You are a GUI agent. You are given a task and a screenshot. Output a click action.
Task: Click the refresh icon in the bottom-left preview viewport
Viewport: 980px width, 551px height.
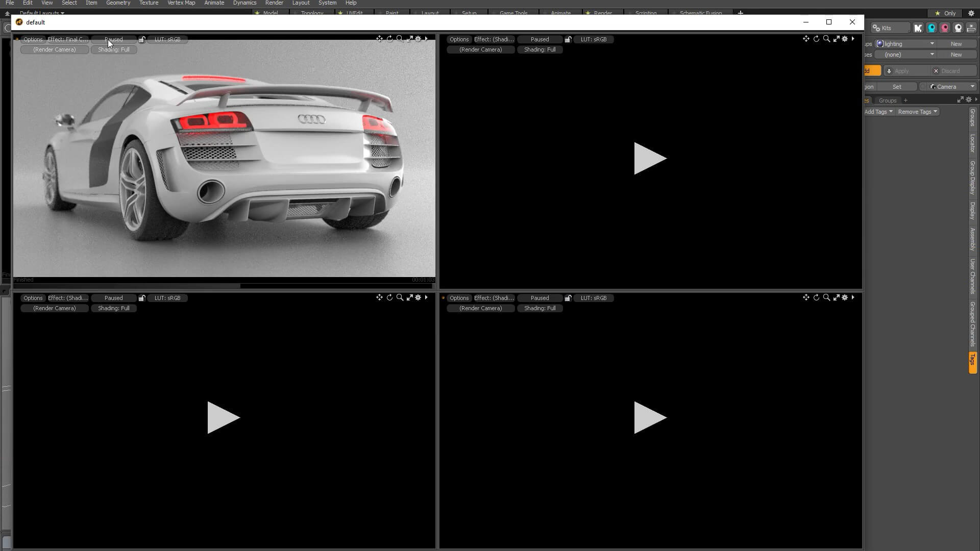390,297
